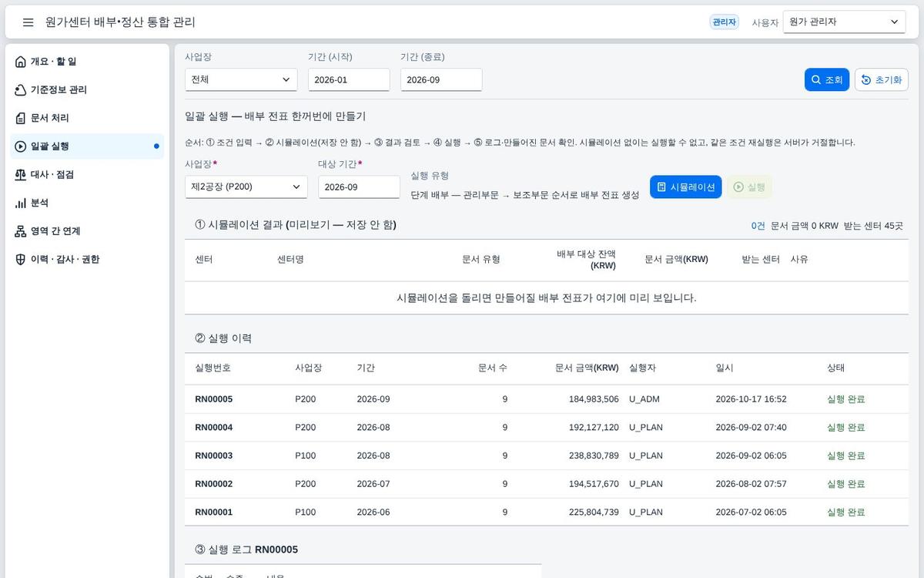Click the disabled 실행 button
The image size is (924, 578).
(749, 187)
